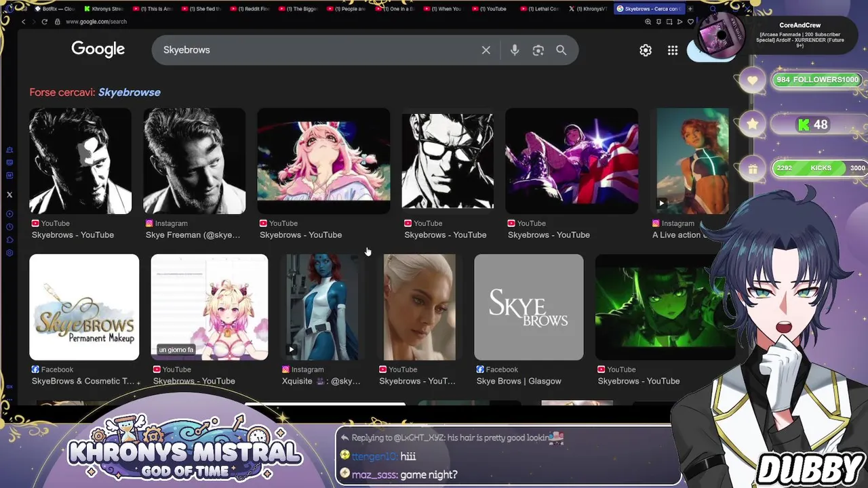The height and width of the screenshot is (488, 868).
Task: Open the pink-haired bunny anime thumbnail
Action: coord(323,161)
